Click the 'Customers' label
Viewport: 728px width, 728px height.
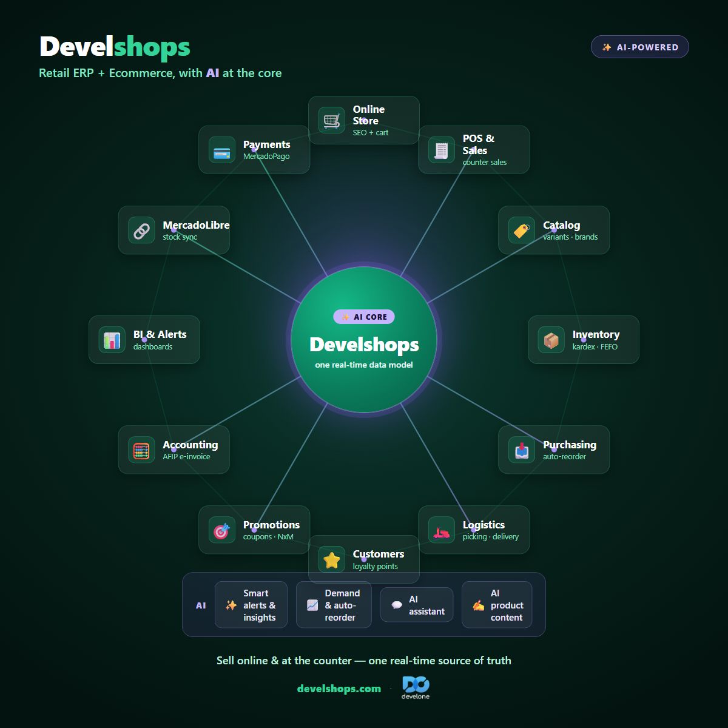click(379, 554)
